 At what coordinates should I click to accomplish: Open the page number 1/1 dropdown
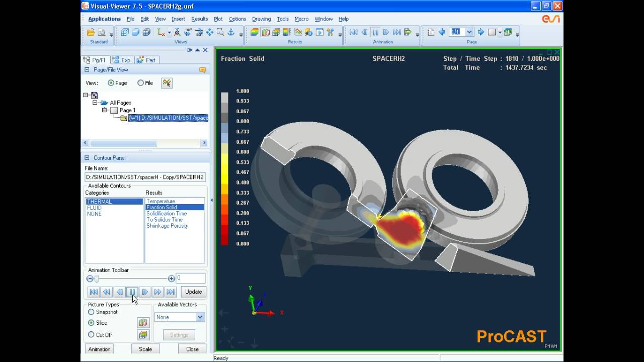pos(469,32)
